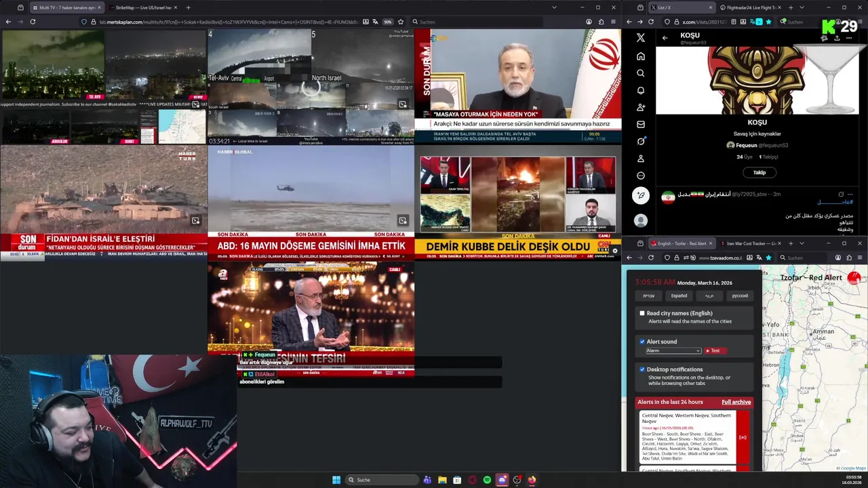The height and width of the screenshot is (488, 868).
Task: Open Discord icon on taskbar
Action: point(502,480)
